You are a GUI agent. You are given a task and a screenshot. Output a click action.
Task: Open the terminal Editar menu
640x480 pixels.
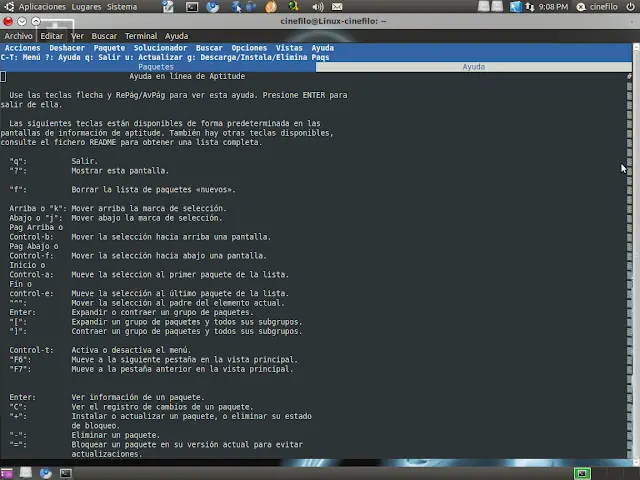tap(51, 36)
